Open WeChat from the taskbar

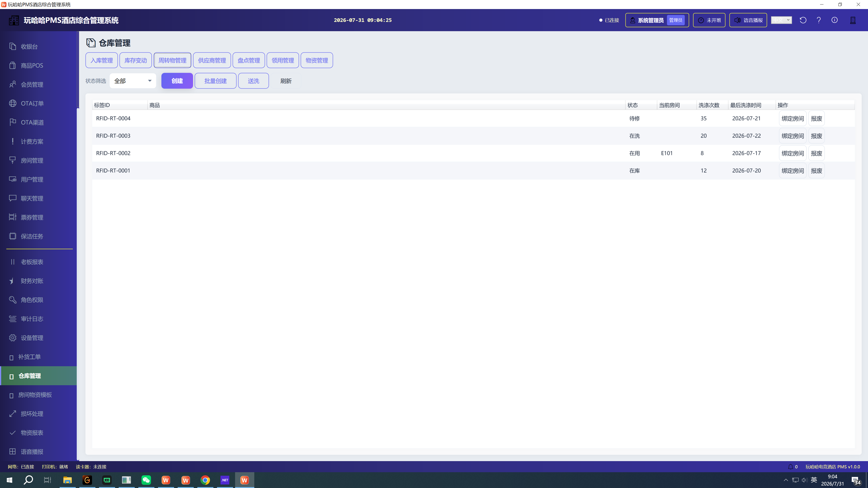[146, 480]
